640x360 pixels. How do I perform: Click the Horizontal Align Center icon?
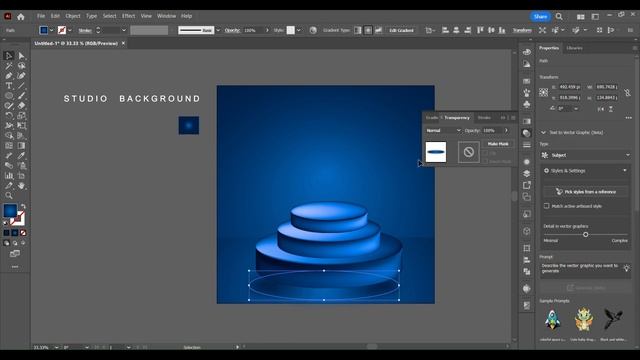coord(456,30)
